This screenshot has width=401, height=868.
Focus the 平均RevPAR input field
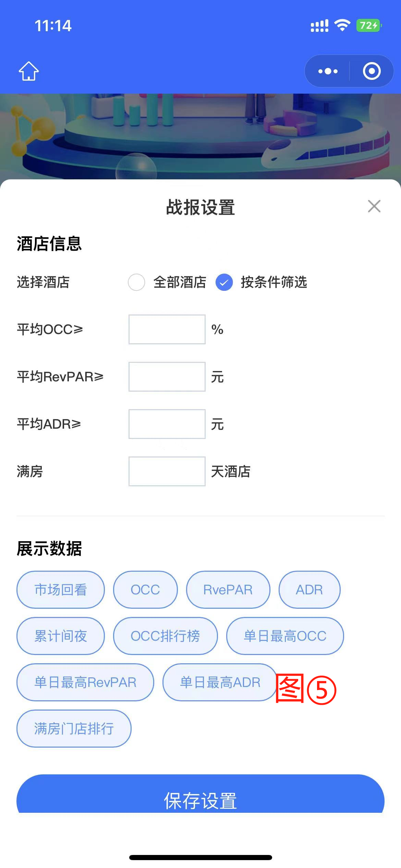coord(167,377)
